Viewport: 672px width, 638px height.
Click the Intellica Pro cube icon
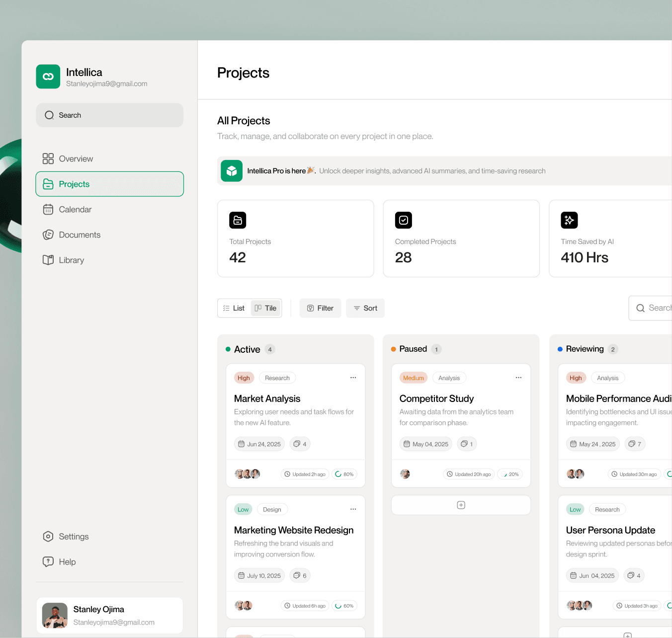pos(232,171)
